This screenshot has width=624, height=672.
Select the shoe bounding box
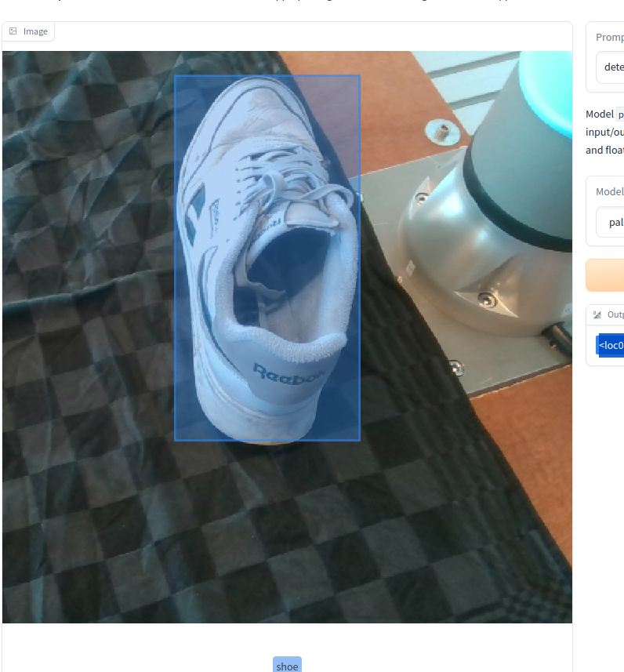click(267, 258)
